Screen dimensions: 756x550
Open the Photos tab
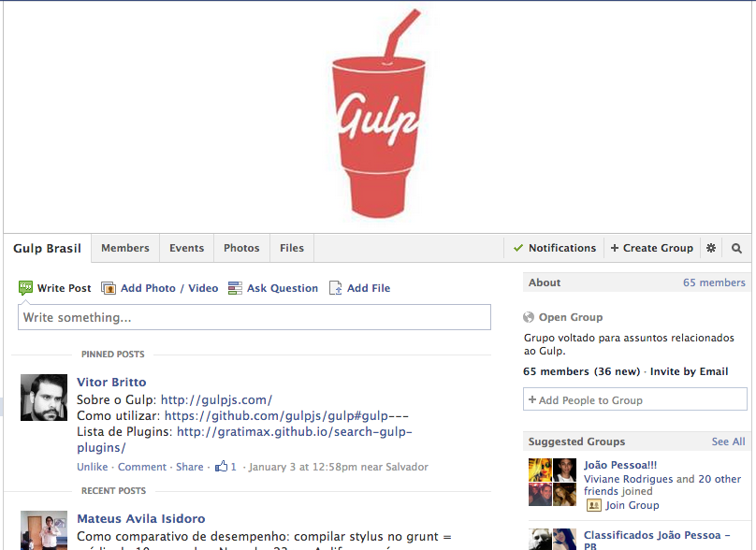[241, 248]
